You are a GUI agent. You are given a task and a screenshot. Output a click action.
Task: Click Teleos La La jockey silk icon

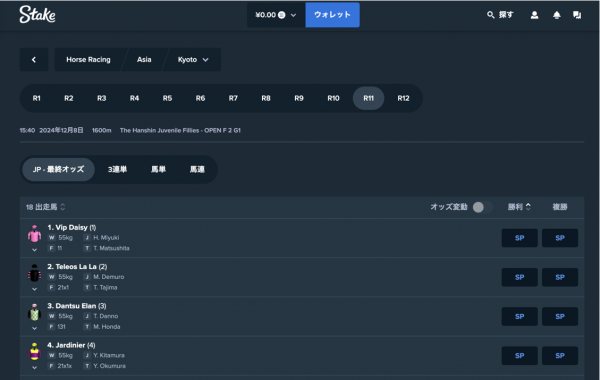34,273
